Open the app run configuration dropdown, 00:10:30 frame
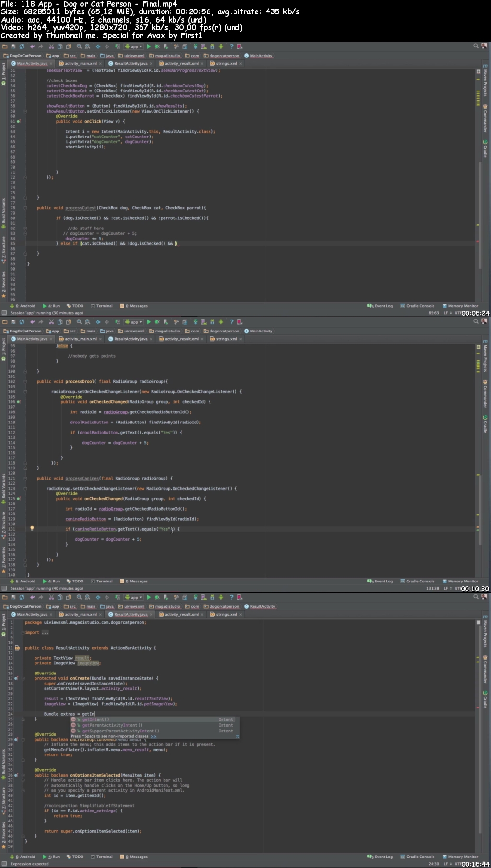Screen dimensions: 491x868 point(134,322)
